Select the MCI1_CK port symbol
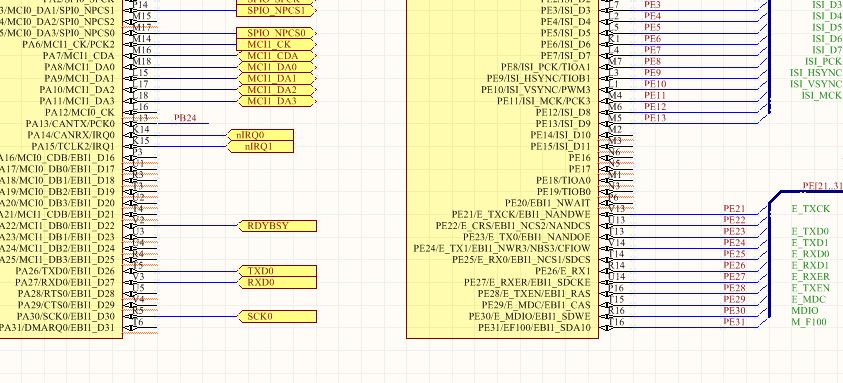 pos(276,45)
